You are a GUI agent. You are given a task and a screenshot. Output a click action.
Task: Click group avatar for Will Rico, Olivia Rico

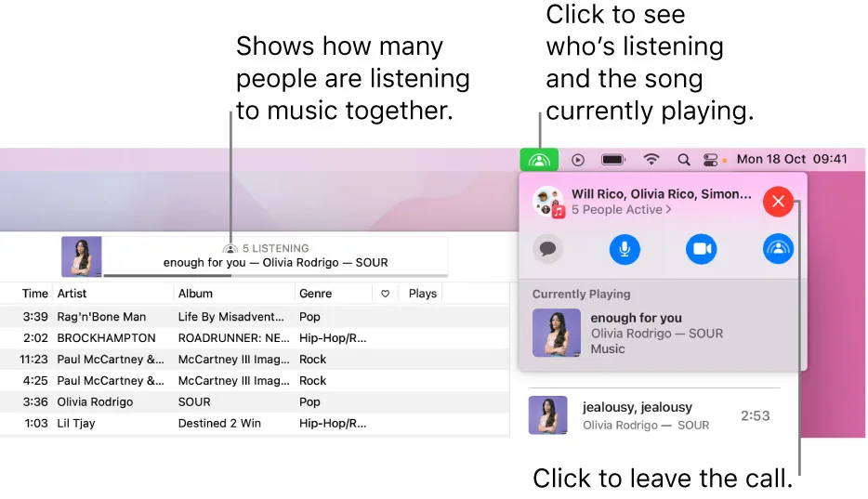(548, 202)
